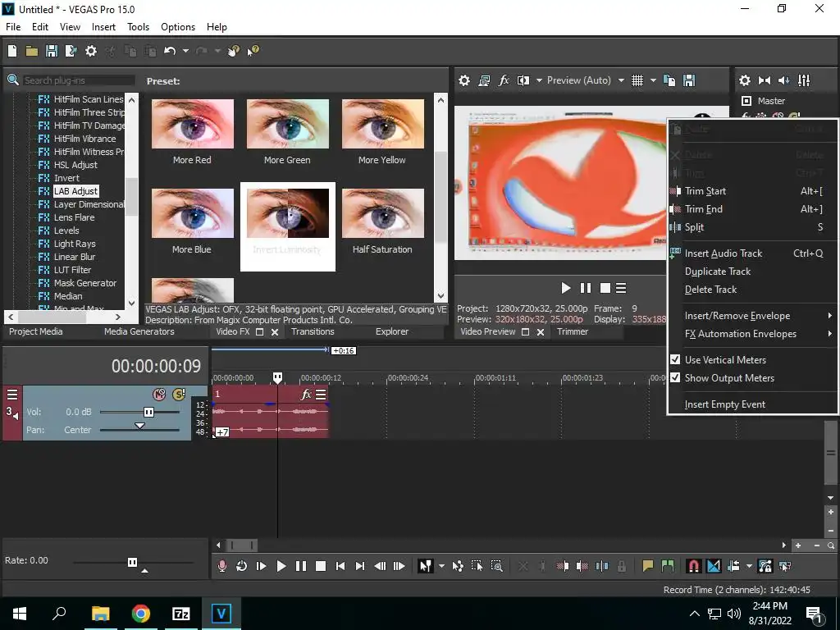Viewport: 840px width, 630px height.
Task: Select the Normal Edit tool
Action: 426,566
